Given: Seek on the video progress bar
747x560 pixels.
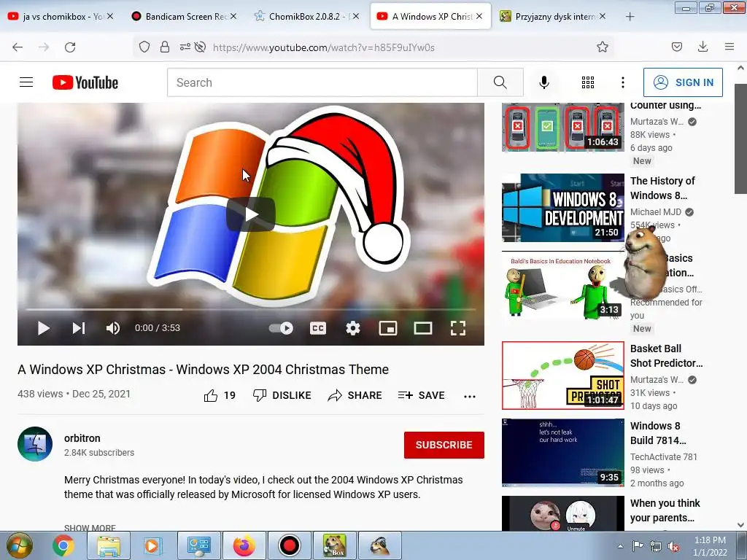Looking at the screenshot, I should point(251,309).
